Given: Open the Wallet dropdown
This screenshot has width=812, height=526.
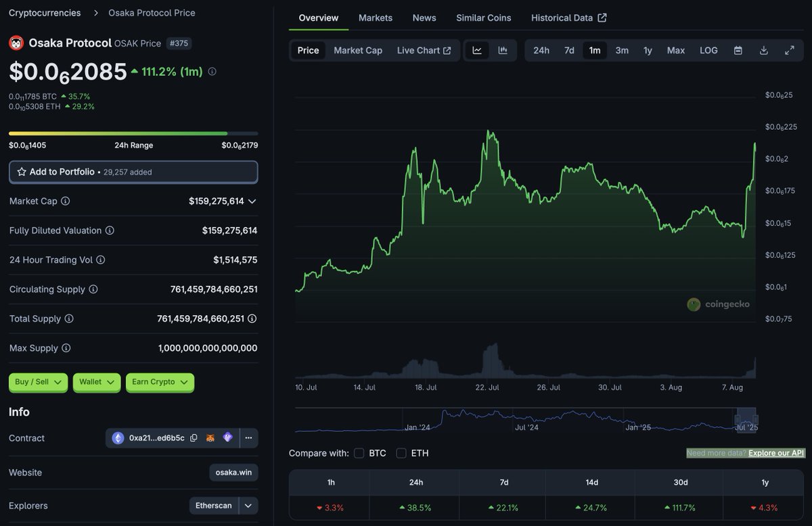Looking at the screenshot, I should [97, 382].
